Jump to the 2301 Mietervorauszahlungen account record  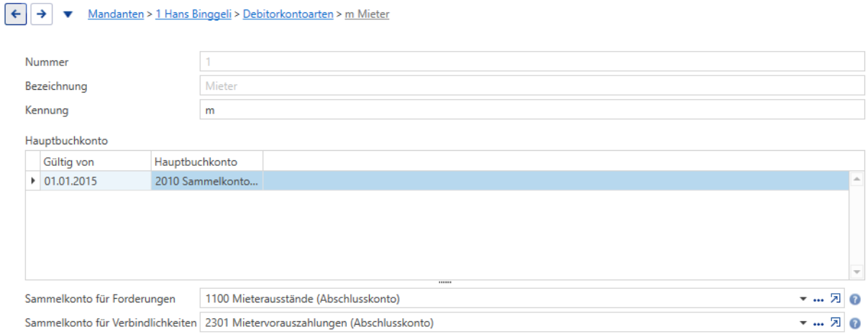tap(835, 323)
